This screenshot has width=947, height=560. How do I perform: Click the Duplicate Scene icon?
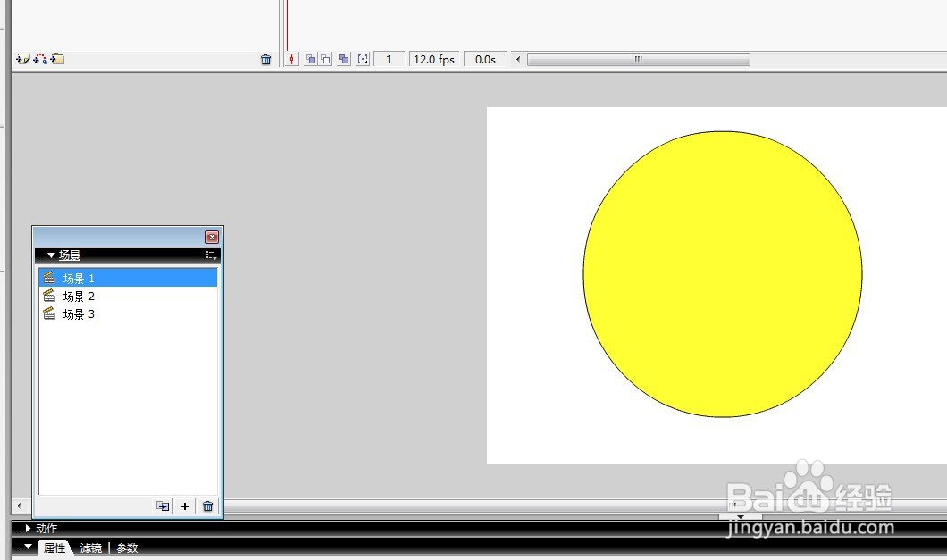click(x=163, y=506)
